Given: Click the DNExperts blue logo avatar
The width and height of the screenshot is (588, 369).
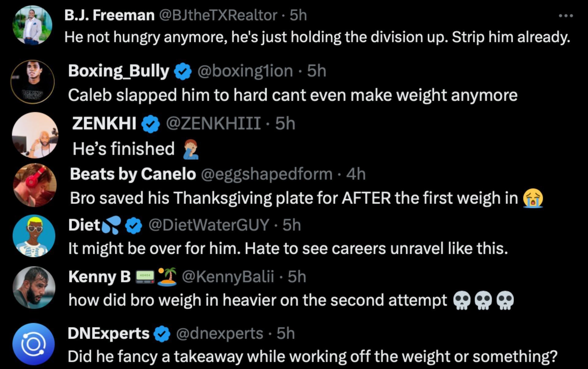Looking at the screenshot, I should point(33,344).
